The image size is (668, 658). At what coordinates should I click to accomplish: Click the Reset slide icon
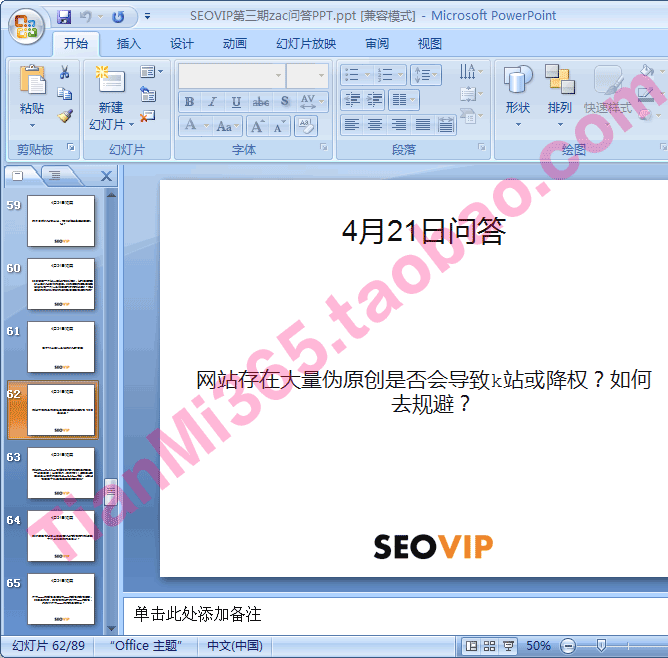click(x=148, y=94)
